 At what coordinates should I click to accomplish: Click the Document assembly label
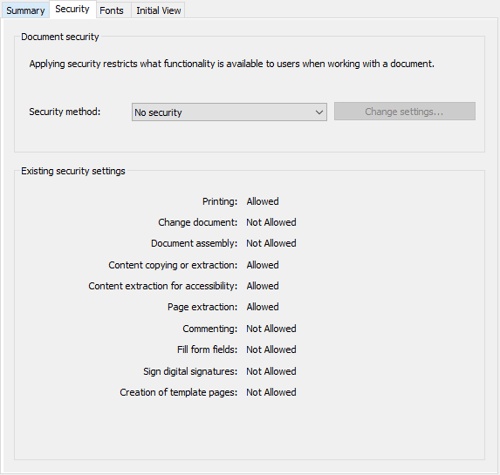tap(194, 243)
